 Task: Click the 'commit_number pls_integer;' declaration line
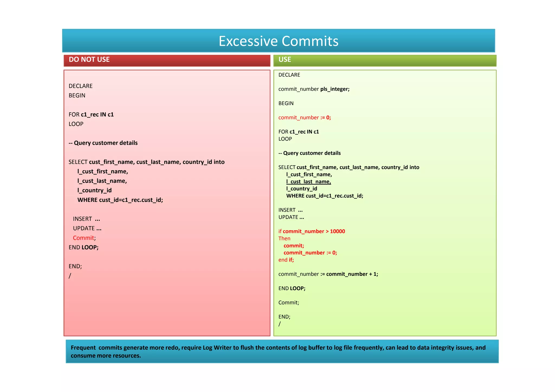314,89
